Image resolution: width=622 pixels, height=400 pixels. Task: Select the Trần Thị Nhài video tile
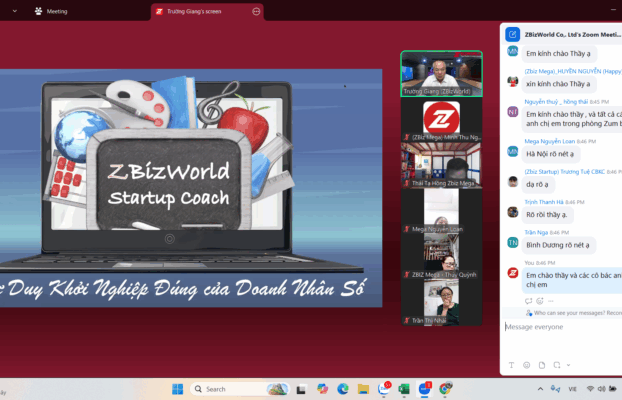pos(442,302)
